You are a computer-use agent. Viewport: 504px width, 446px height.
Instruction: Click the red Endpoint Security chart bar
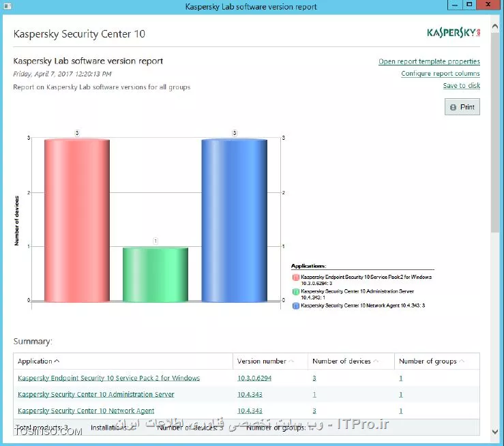pos(77,220)
